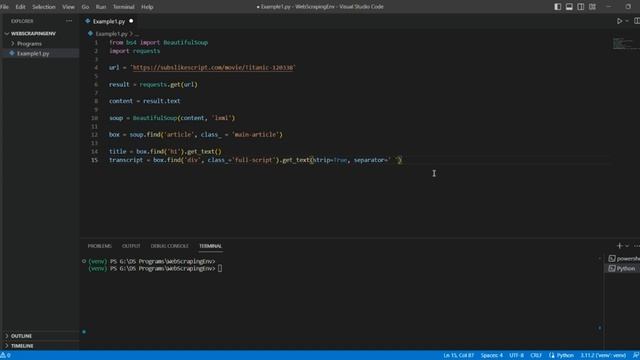
Task: Change end of line sequence CRLF
Action: 536,356
